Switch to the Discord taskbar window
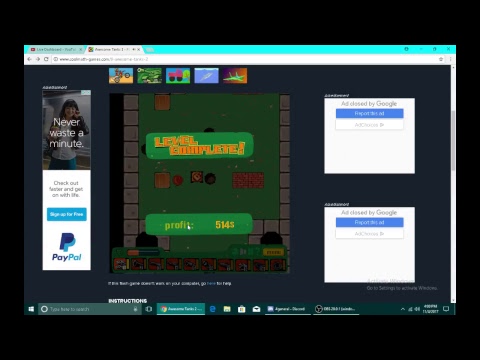The width and height of the screenshot is (480, 360). [x=288, y=309]
